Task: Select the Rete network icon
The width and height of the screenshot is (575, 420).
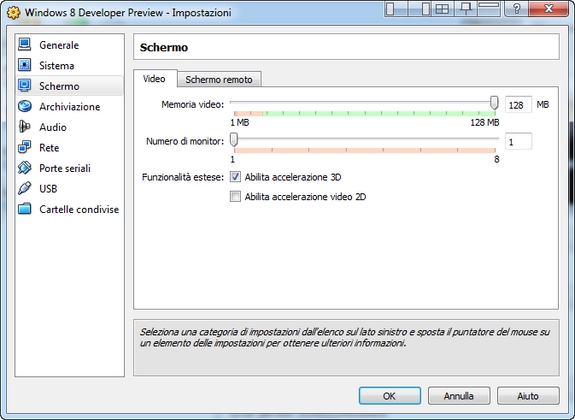Action: 25,147
